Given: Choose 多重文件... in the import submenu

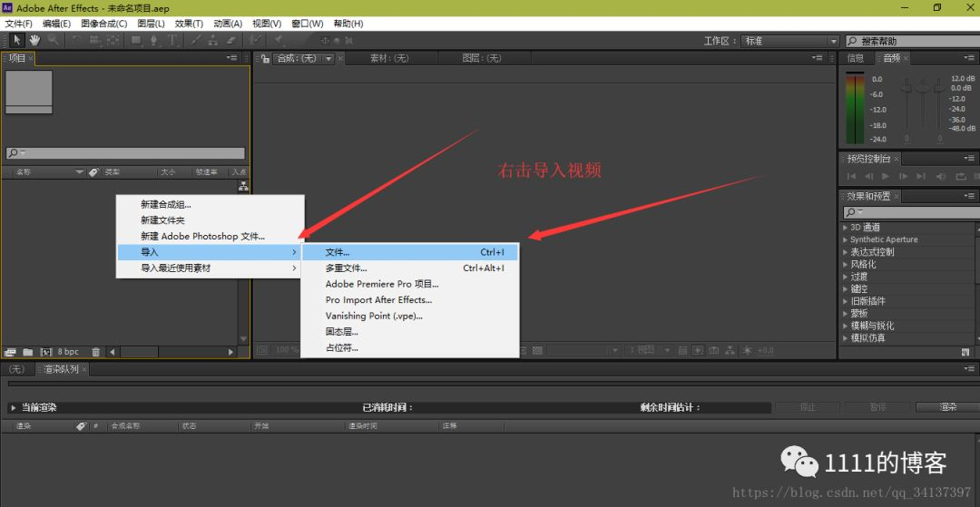Looking at the screenshot, I should pos(409,268).
